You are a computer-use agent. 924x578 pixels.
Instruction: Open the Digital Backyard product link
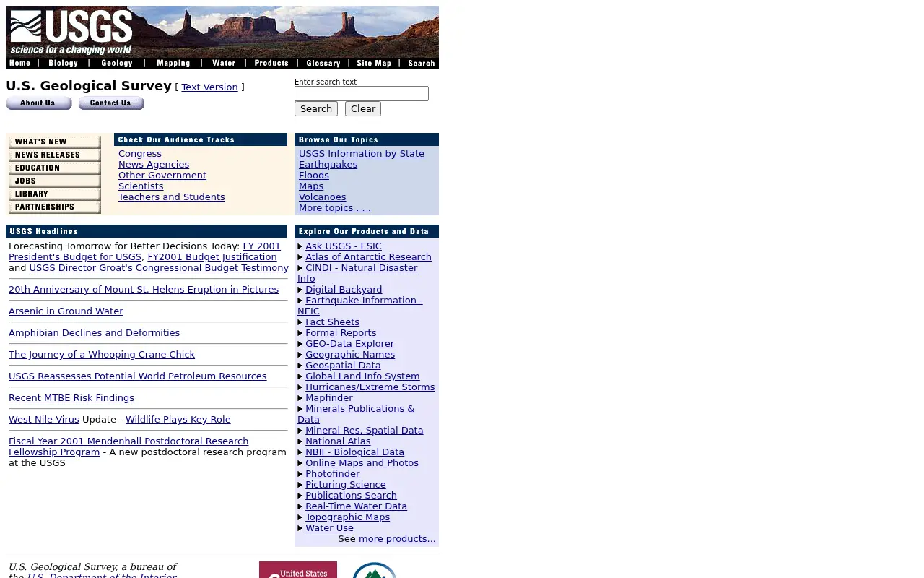tap(344, 290)
